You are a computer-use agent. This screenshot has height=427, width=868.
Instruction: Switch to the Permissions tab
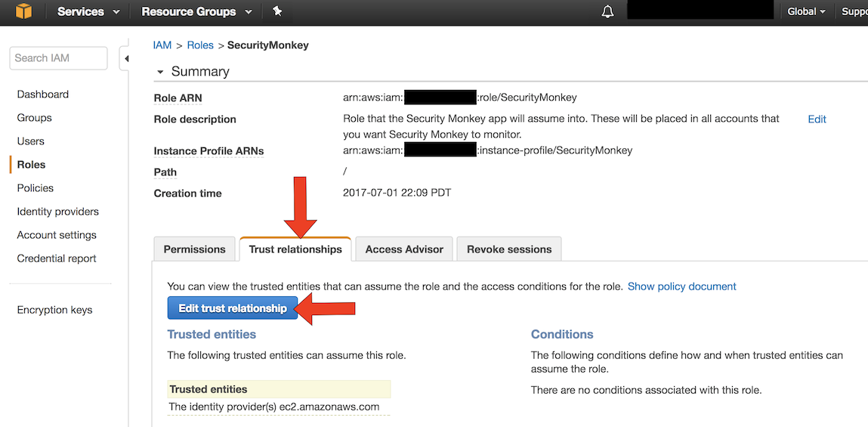pos(194,249)
